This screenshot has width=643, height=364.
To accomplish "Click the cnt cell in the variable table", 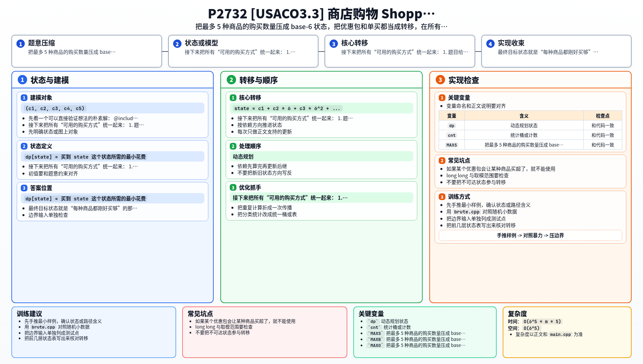I will coord(452,135).
